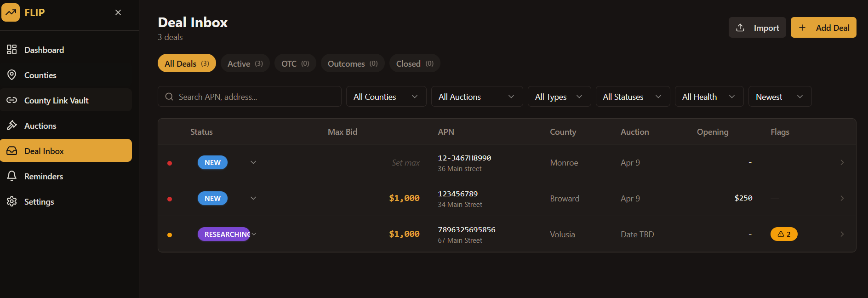Switch to the Outcomes tab
This screenshot has height=298, width=868.
[x=353, y=63]
